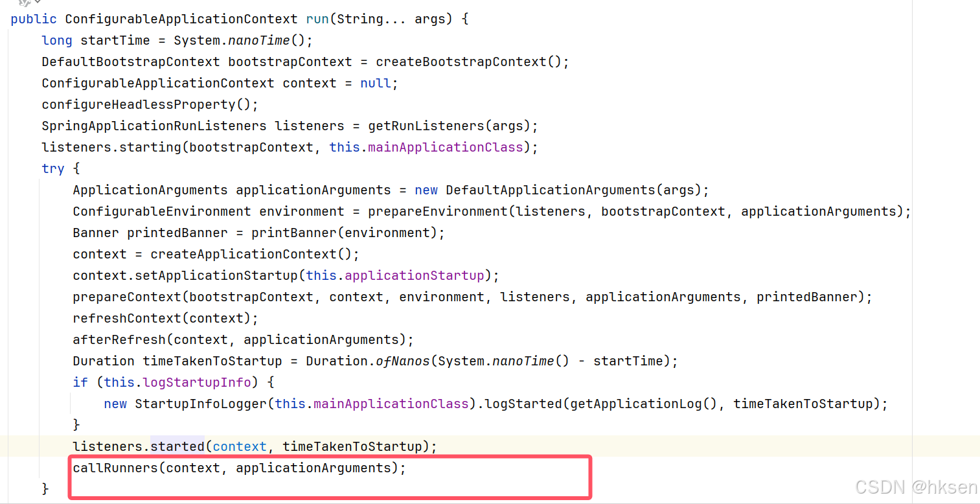The image size is (980, 504).
Task: Click the null keyword in context declaration
Action: click(374, 83)
